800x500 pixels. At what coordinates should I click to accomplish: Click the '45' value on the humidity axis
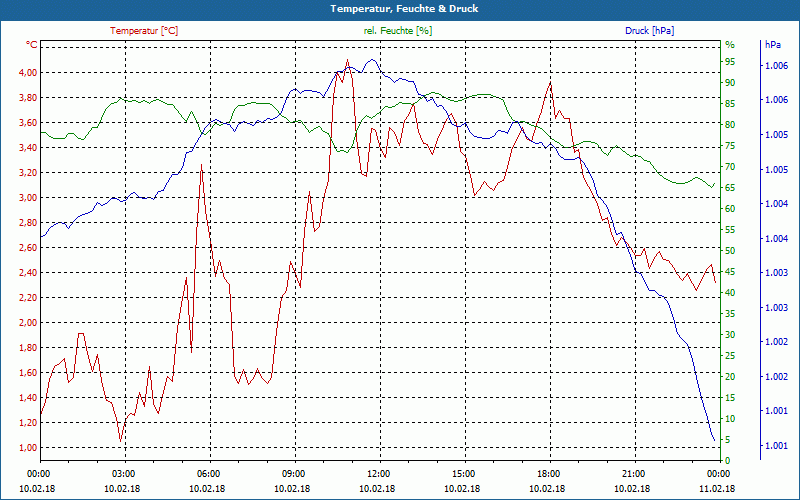pos(730,272)
